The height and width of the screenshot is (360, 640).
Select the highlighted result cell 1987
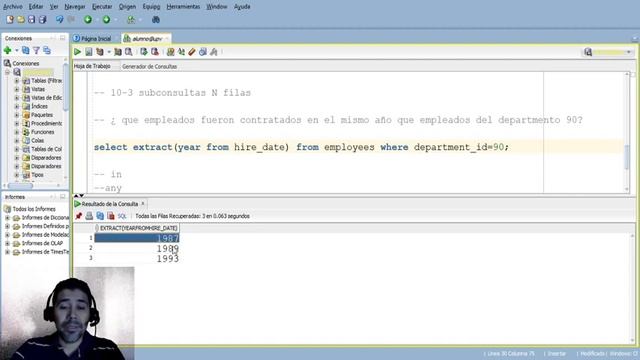click(137, 238)
